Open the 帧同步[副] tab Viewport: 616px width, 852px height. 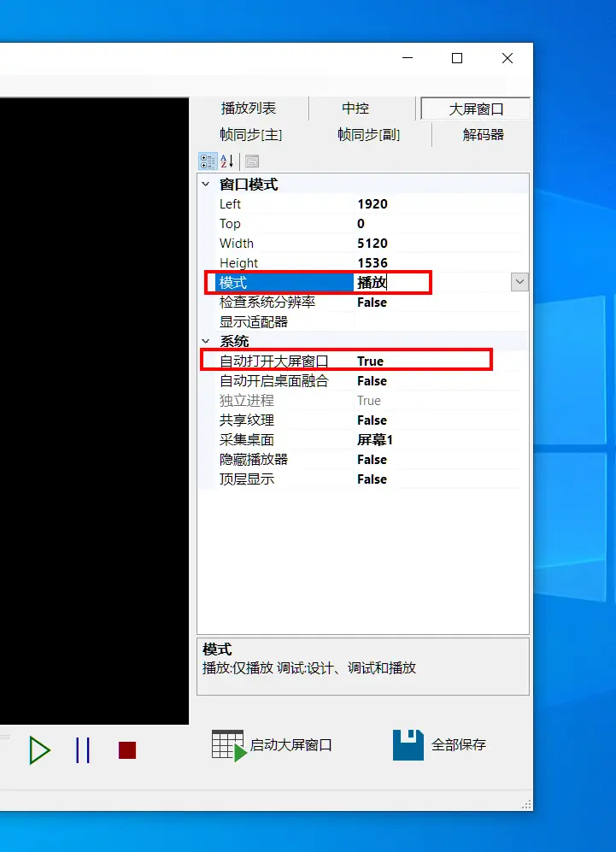pyautogui.click(x=368, y=134)
